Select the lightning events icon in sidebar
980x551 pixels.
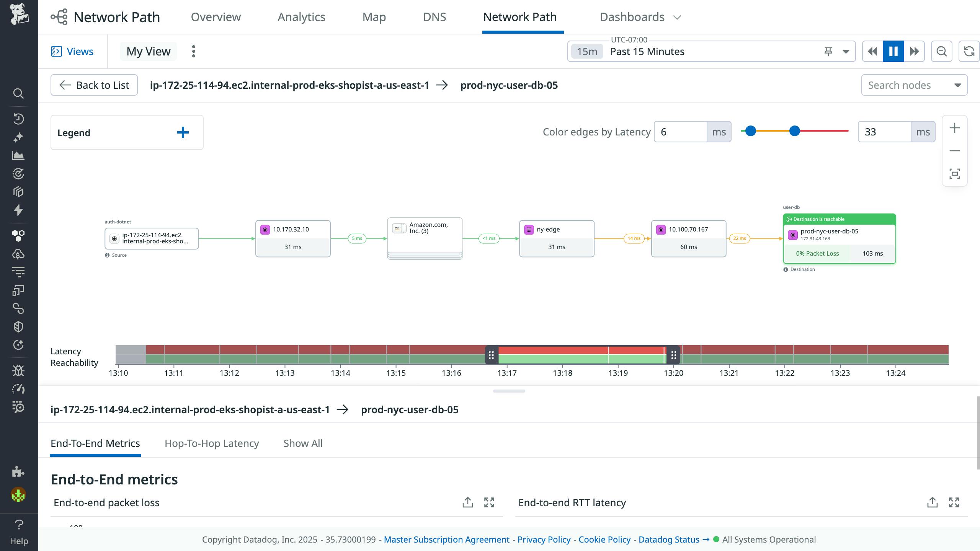[x=19, y=210]
